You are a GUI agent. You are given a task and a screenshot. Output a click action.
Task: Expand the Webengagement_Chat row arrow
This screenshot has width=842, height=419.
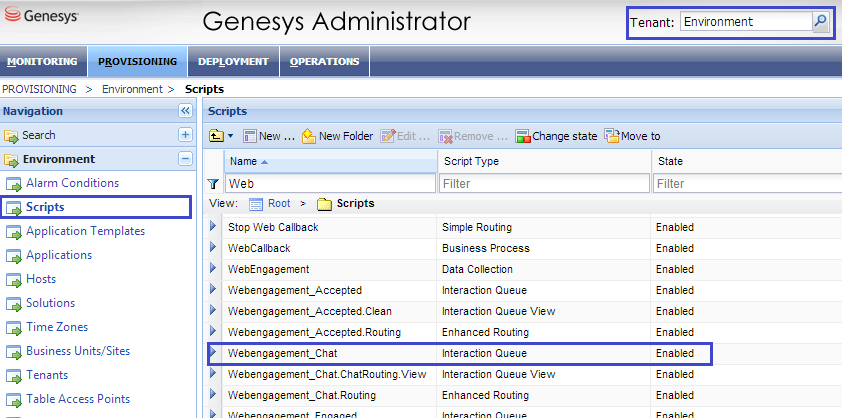pyautogui.click(x=213, y=352)
